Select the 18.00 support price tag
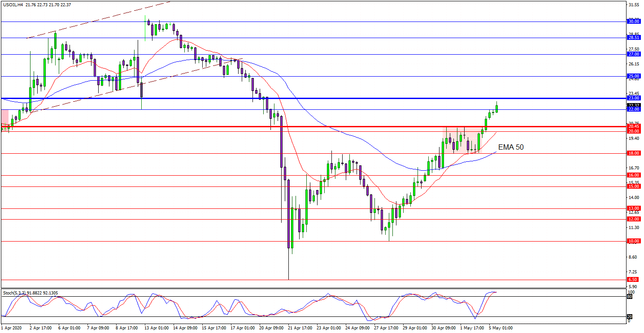 coord(634,153)
